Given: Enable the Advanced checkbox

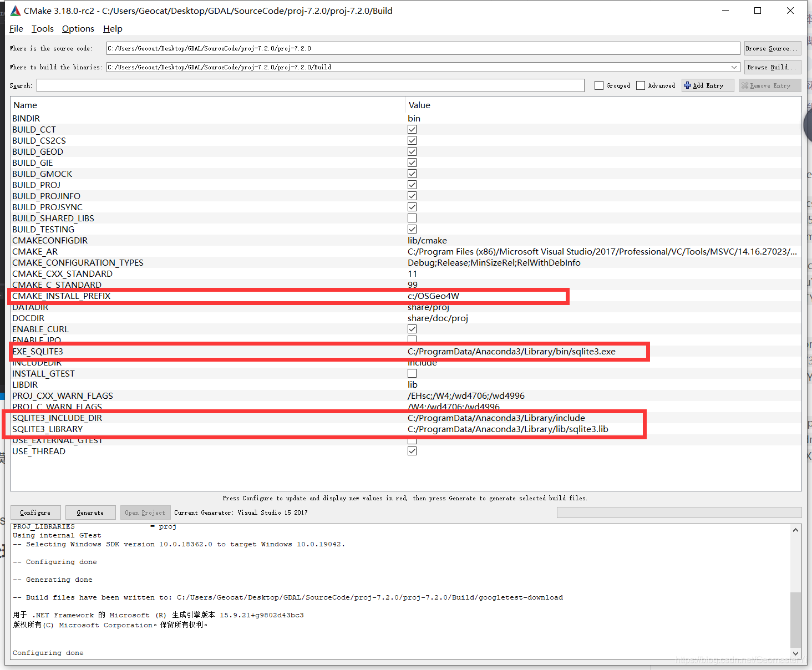Looking at the screenshot, I should coord(641,85).
